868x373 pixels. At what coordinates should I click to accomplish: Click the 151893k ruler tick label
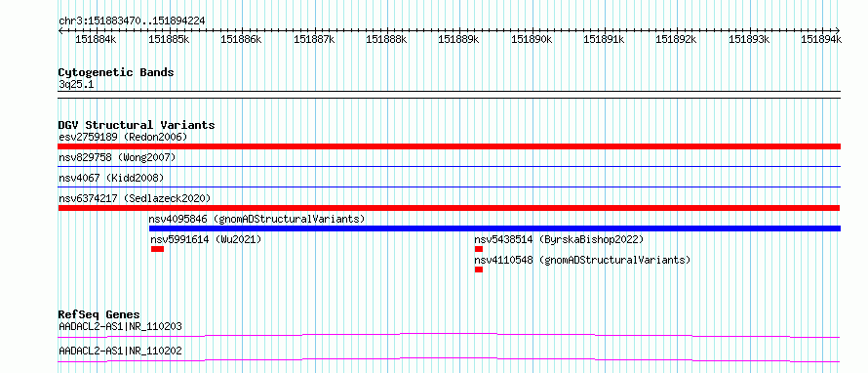[x=749, y=39]
